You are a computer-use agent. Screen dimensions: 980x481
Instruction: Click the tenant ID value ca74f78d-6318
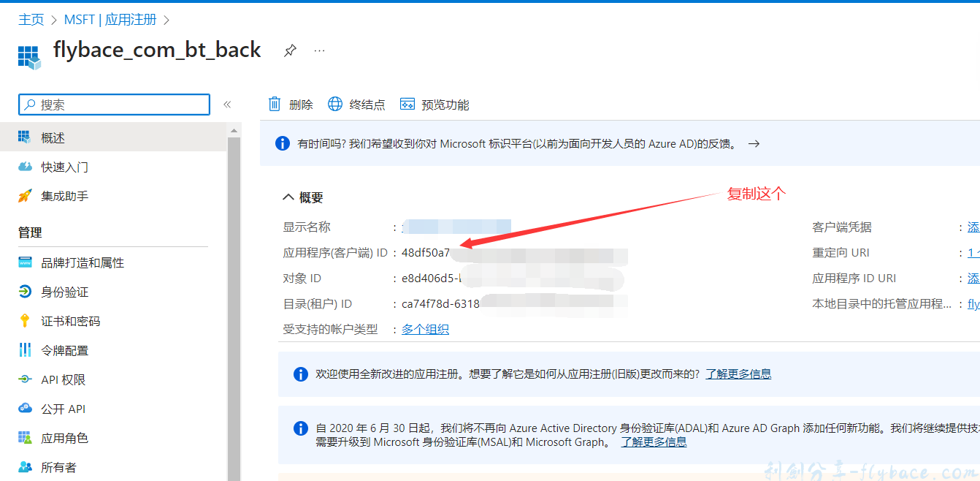click(440, 304)
